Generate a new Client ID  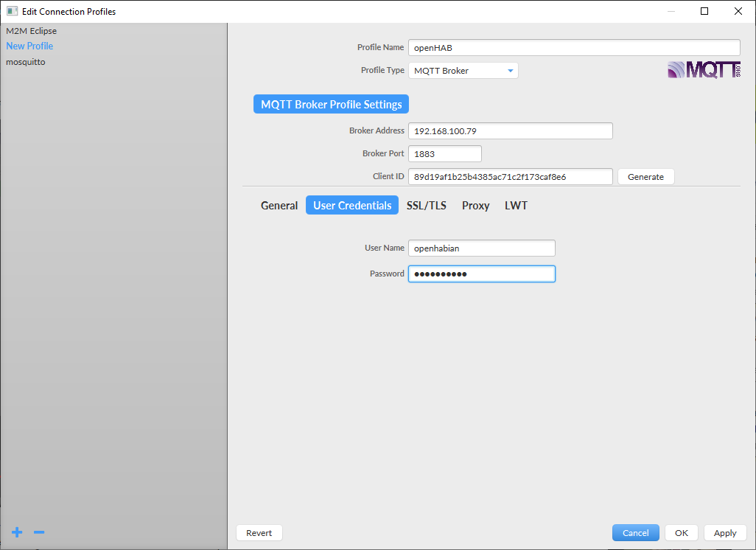(645, 176)
